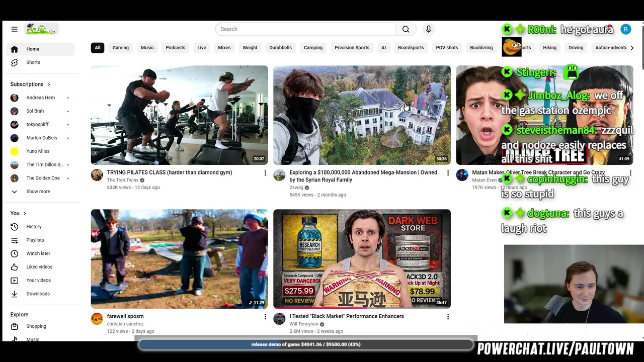Screen dimensions: 644x362
Task: Click the search magnifier button
Action: coord(406,29)
